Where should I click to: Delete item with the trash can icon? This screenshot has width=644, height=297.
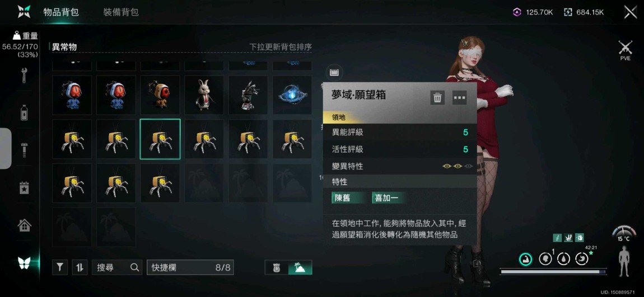click(437, 98)
